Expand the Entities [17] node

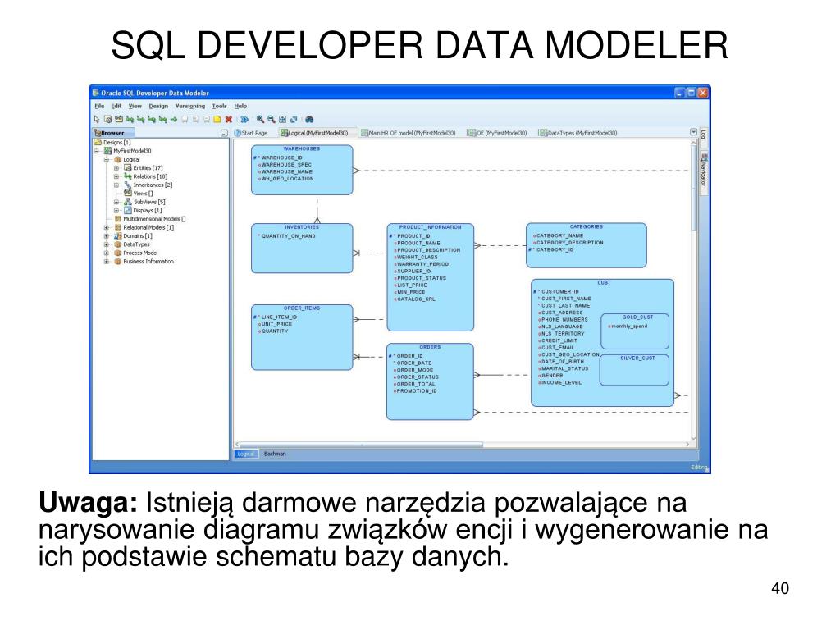(x=116, y=168)
